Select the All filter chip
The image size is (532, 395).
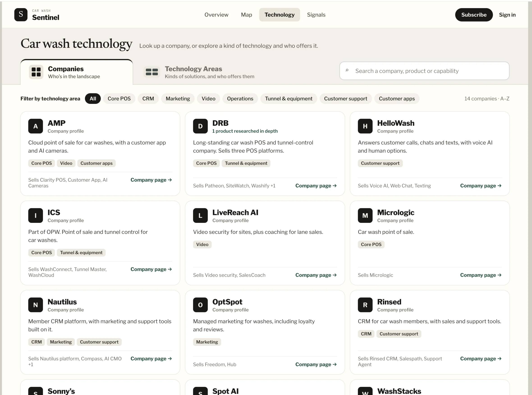(93, 98)
